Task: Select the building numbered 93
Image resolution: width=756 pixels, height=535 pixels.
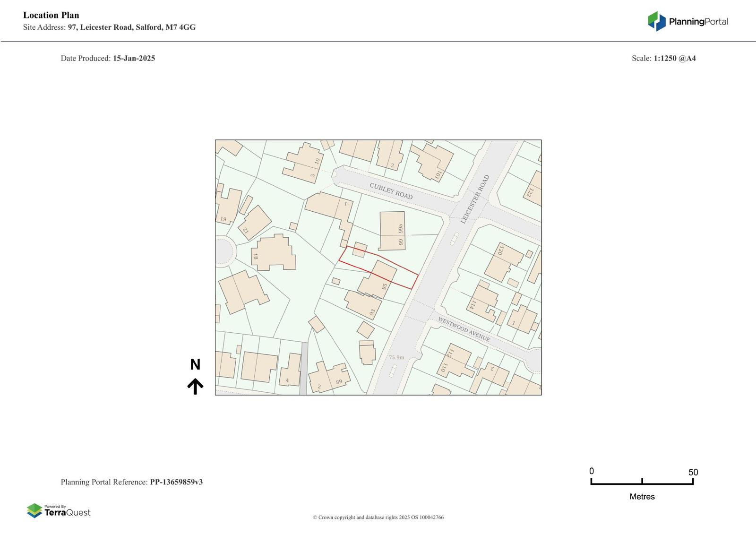Action: (363, 305)
